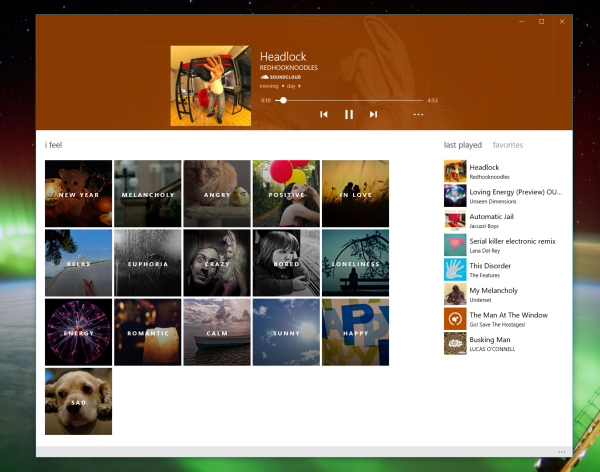
Task: Switch to the favorites tab
Action: [x=507, y=145]
